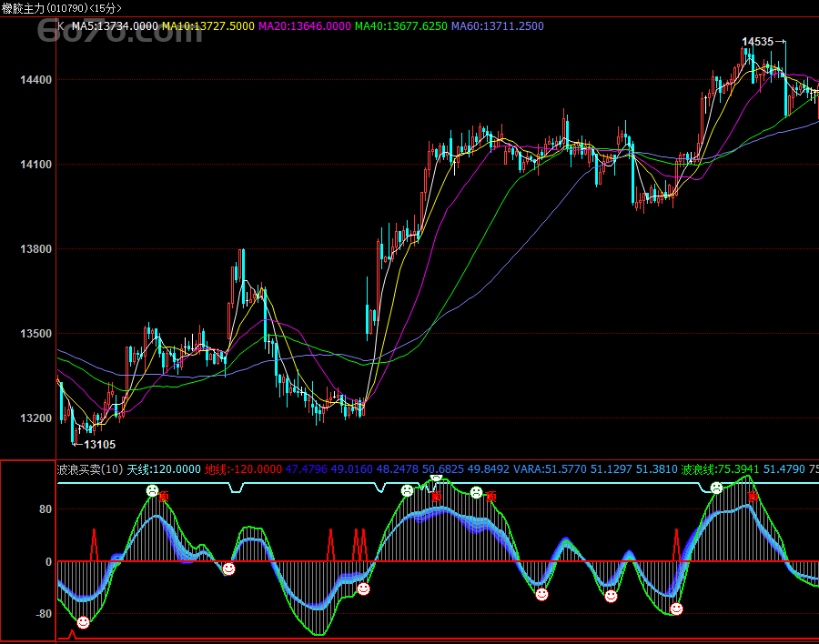The image size is (819, 644).
Task: Click the fifth red smiley buy marker
Action: pyautogui.click(x=611, y=596)
